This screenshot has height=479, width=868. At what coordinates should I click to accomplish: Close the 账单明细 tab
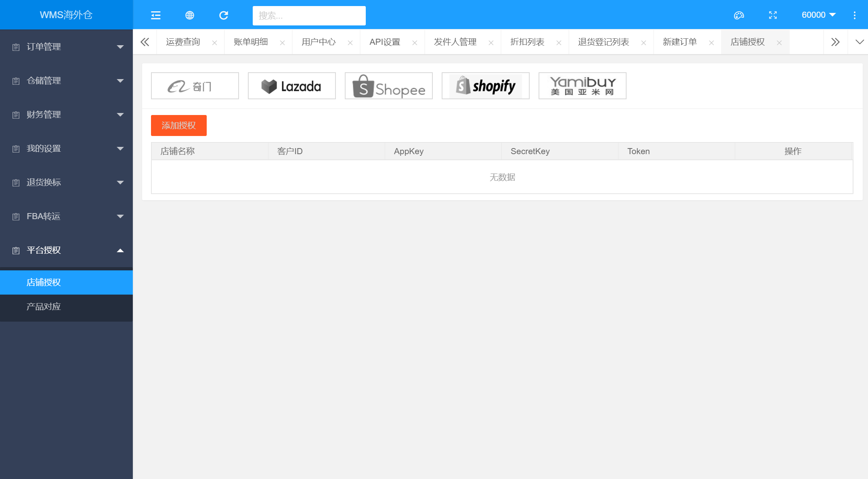coord(282,42)
